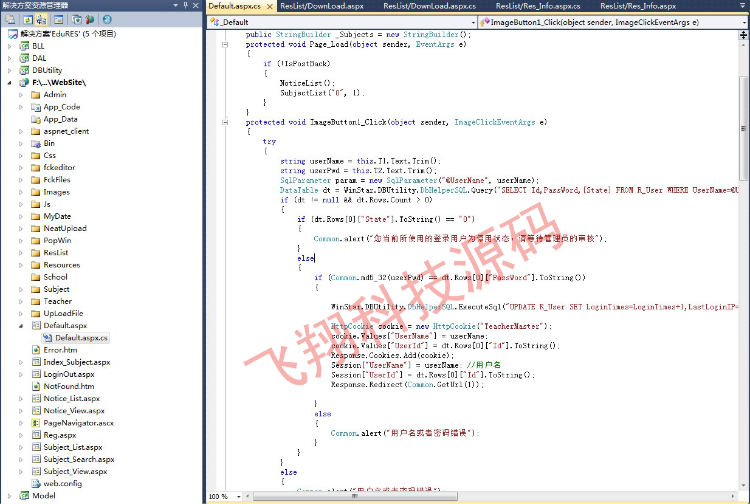Select the Teacher folder
Screen dimensions: 750x504
point(57,301)
